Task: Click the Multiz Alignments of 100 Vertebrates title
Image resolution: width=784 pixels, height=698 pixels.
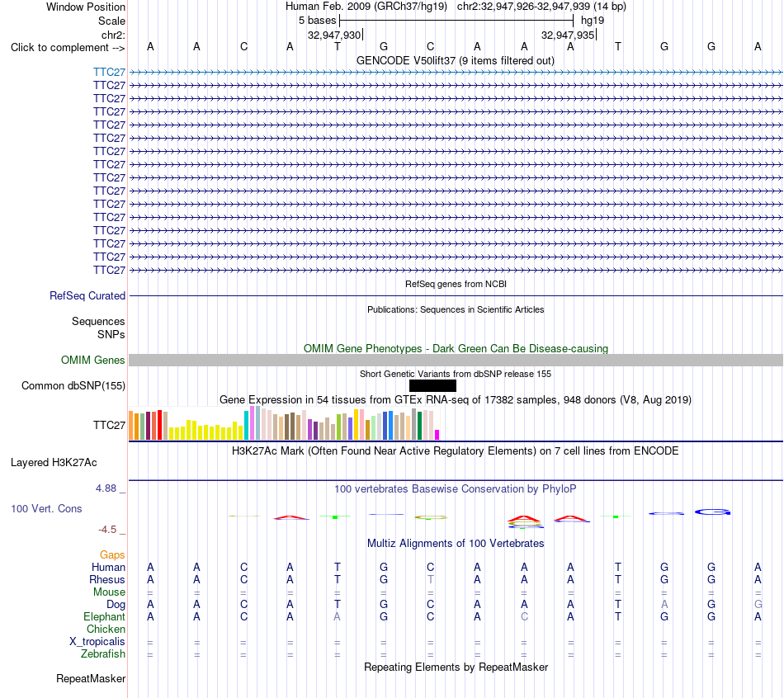Action: pyautogui.click(x=455, y=544)
